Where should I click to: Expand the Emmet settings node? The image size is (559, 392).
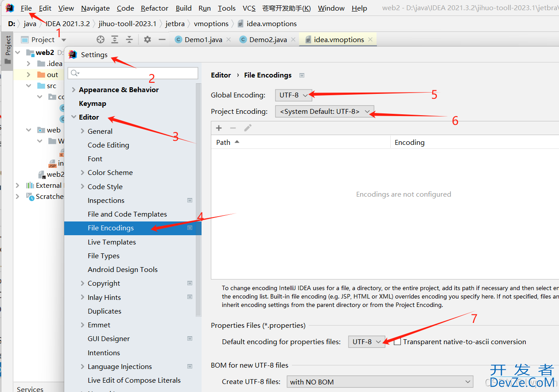[82, 325]
